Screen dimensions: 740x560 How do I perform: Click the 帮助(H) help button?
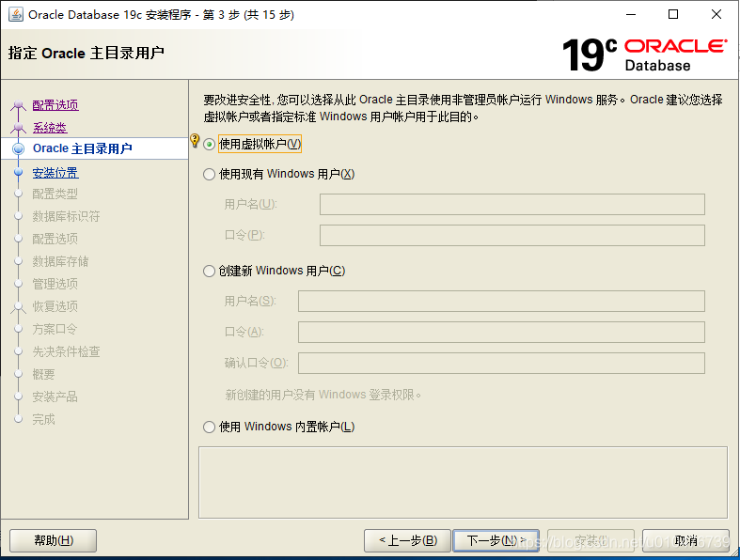(54, 540)
